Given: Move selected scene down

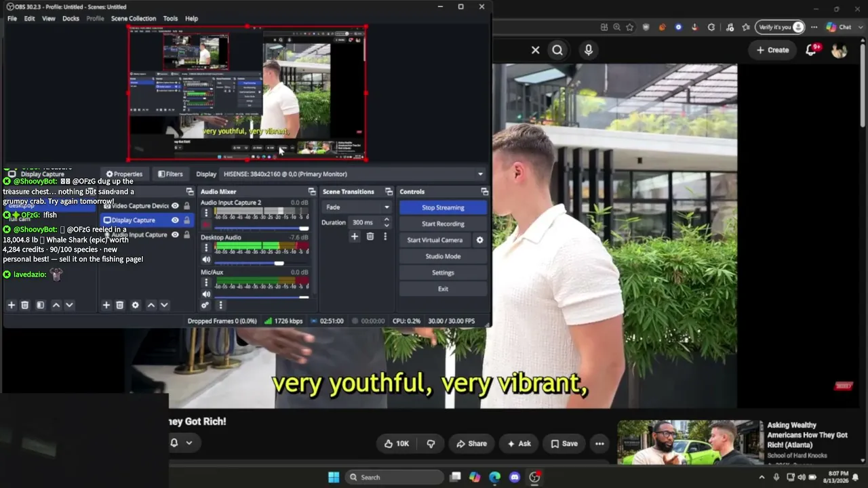Looking at the screenshot, I should [x=69, y=305].
